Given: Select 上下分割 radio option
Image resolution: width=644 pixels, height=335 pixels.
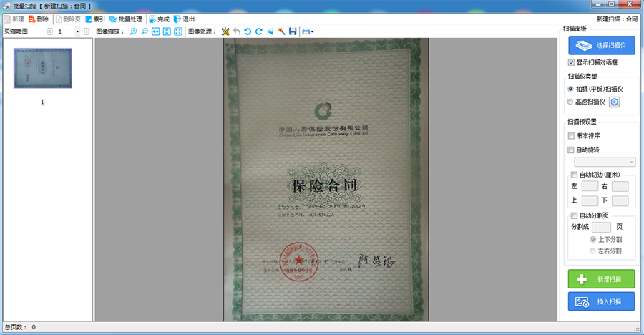Looking at the screenshot, I should [x=592, y=239].
